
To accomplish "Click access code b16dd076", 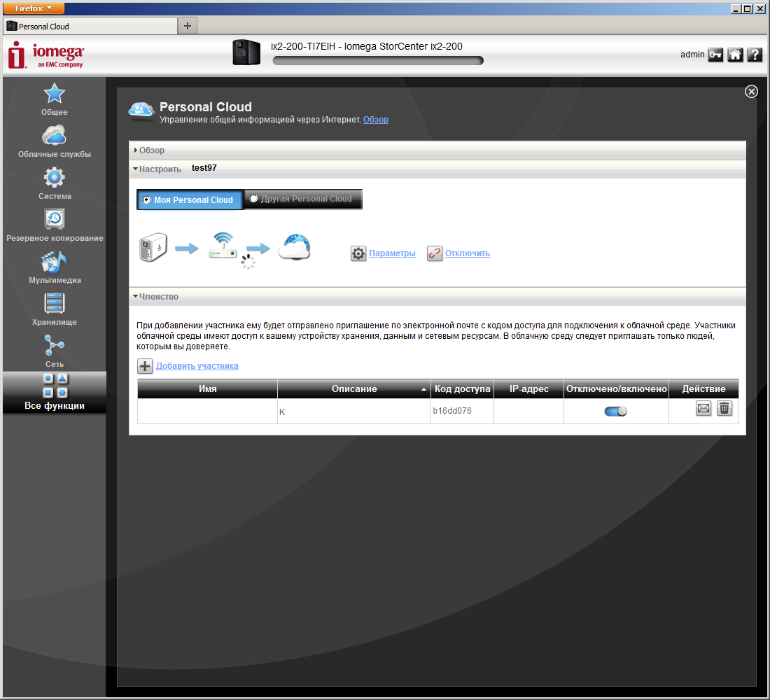I will (452, 411).
